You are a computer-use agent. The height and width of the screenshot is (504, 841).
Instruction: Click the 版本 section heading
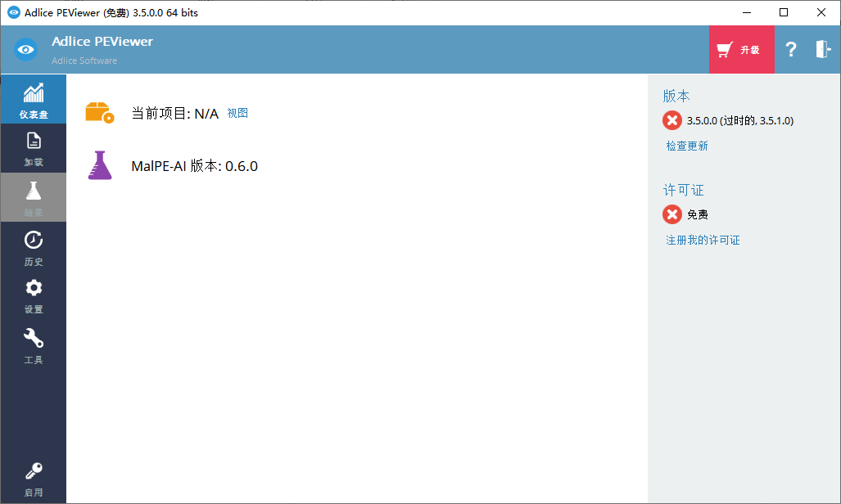pos(676,96)
